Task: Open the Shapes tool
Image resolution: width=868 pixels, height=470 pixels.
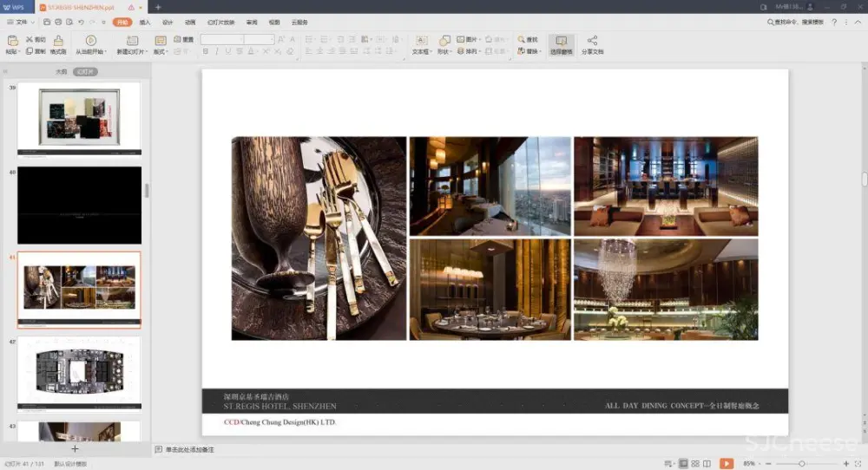Action: [x=444, y=41]
